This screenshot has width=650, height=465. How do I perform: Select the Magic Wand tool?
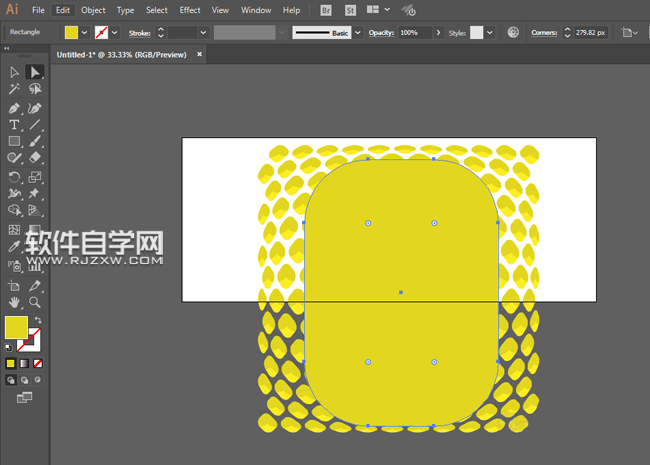click(15, 89)
